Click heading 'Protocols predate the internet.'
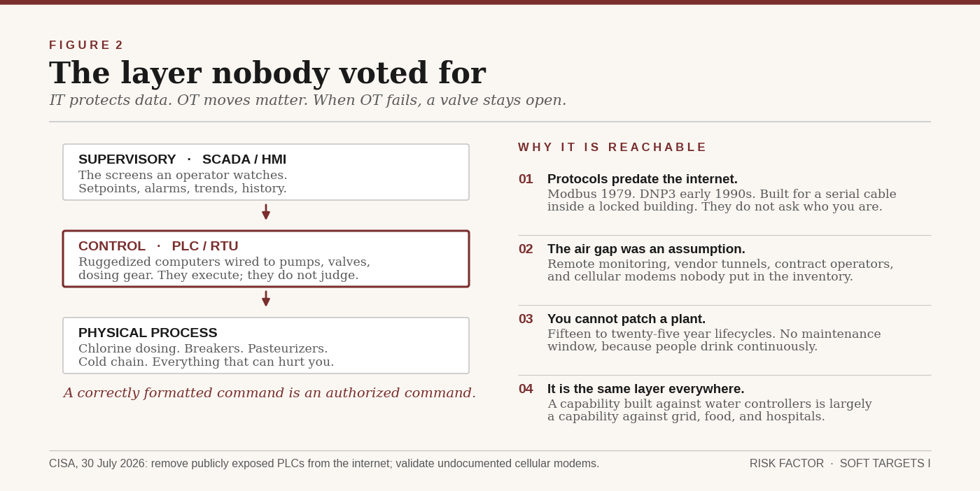This screenshot has height=491, width=980. click(x=643, y=179)
